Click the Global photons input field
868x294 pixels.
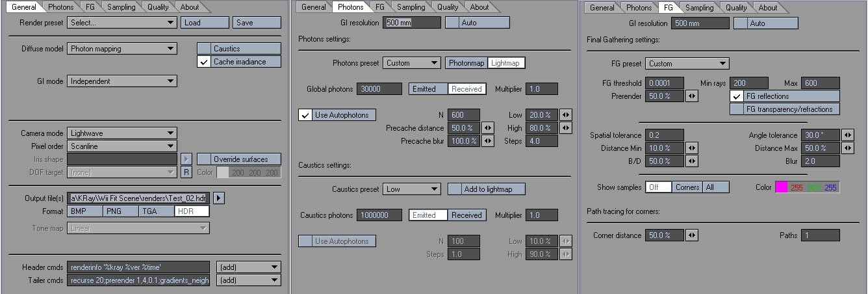[x=379, y=89]
